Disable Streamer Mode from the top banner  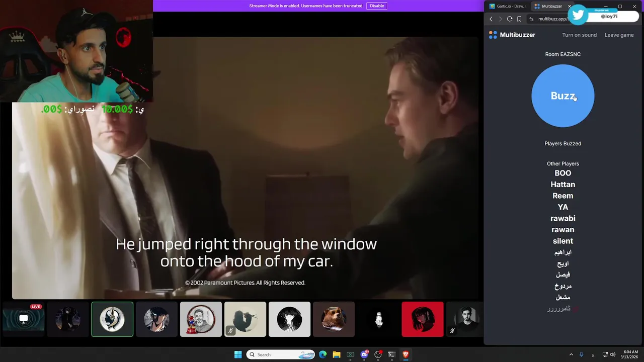coord(377,6)
